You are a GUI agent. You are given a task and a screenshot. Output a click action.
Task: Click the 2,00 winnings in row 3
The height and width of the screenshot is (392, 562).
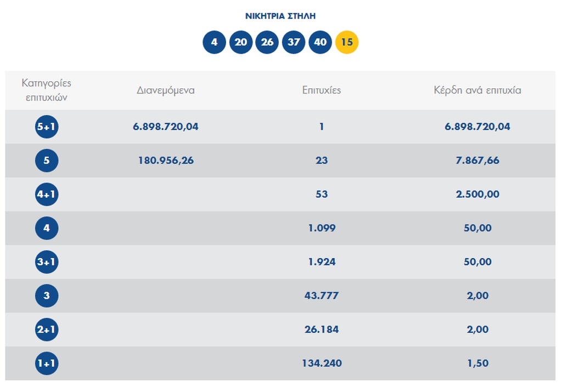[477, 295]
